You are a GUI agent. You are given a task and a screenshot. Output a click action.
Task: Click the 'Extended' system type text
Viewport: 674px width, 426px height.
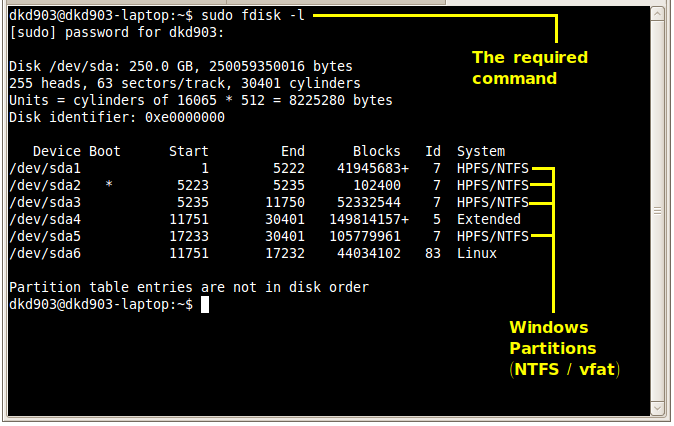[489, 219]
